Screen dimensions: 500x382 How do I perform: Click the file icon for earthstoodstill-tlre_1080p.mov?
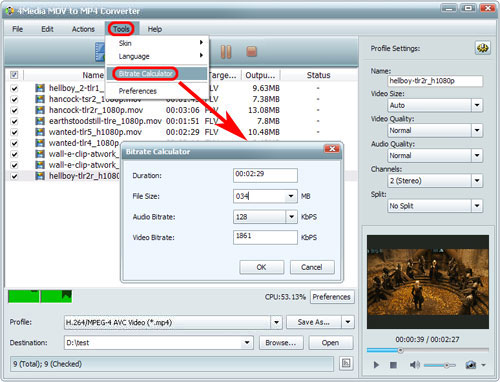[x=40, y=121]
